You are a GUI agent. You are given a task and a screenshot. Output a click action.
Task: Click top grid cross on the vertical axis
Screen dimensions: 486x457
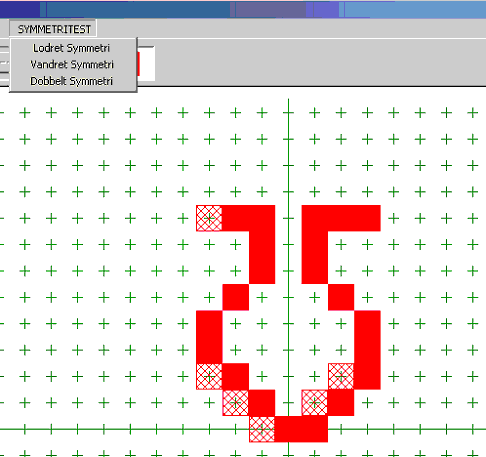point(288,113)
